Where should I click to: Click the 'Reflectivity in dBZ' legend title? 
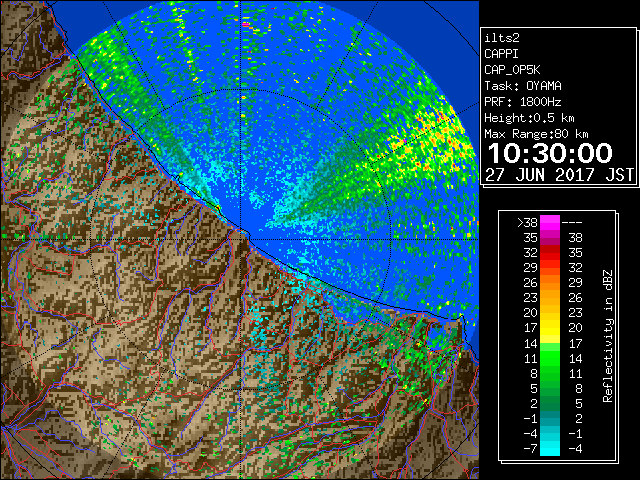(x=607, y=336)
